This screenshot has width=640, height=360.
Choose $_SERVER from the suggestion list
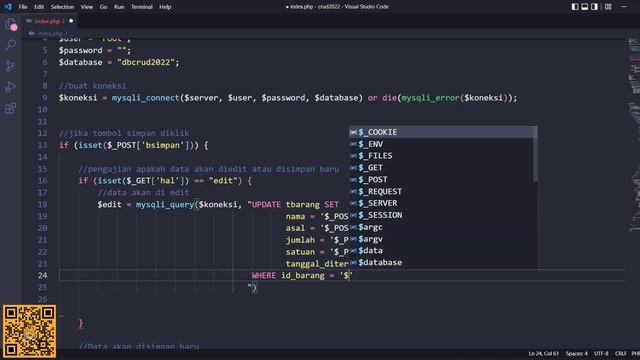(x=443, y=203)
